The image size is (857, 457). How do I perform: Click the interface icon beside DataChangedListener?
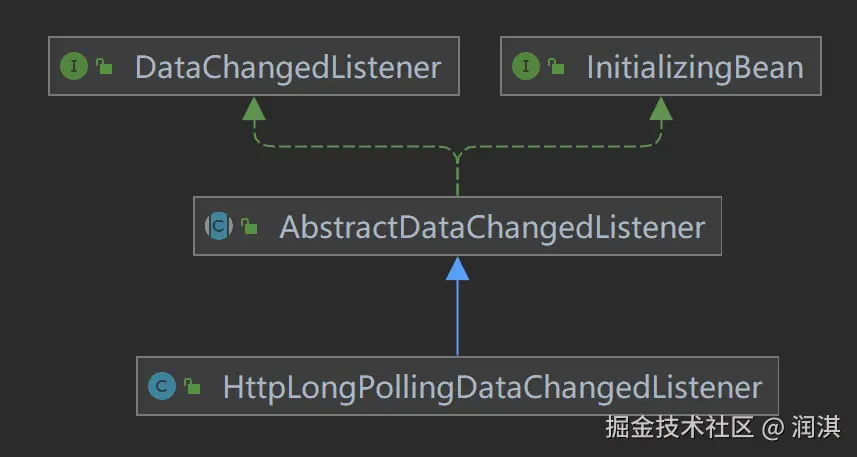pyautogui.click(x=73, y=67)
